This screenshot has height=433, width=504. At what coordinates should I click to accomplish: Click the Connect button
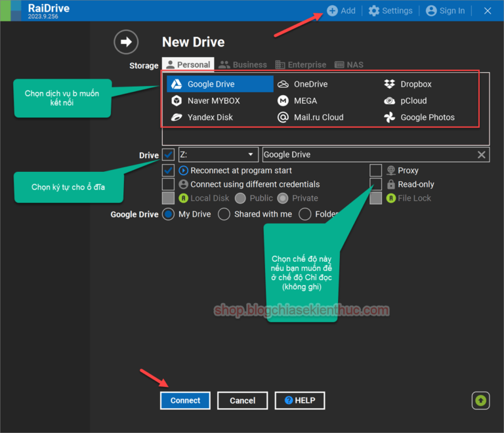coord(185,400)
